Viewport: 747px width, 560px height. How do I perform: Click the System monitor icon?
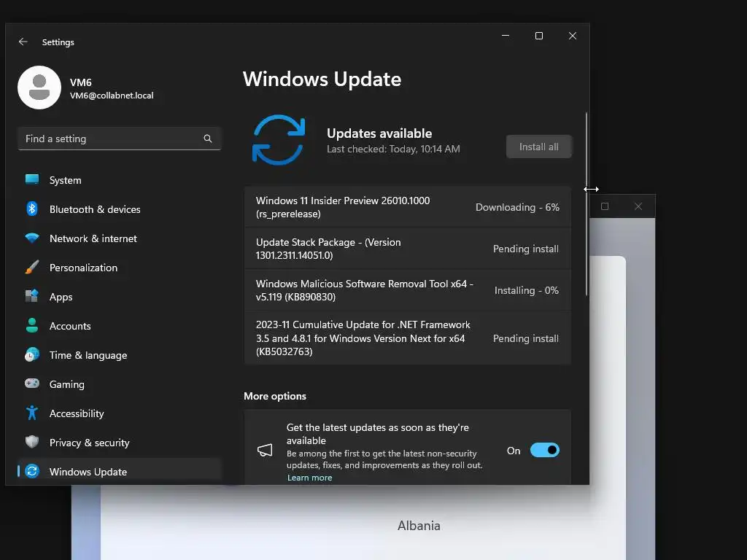(x=32, y=179)
